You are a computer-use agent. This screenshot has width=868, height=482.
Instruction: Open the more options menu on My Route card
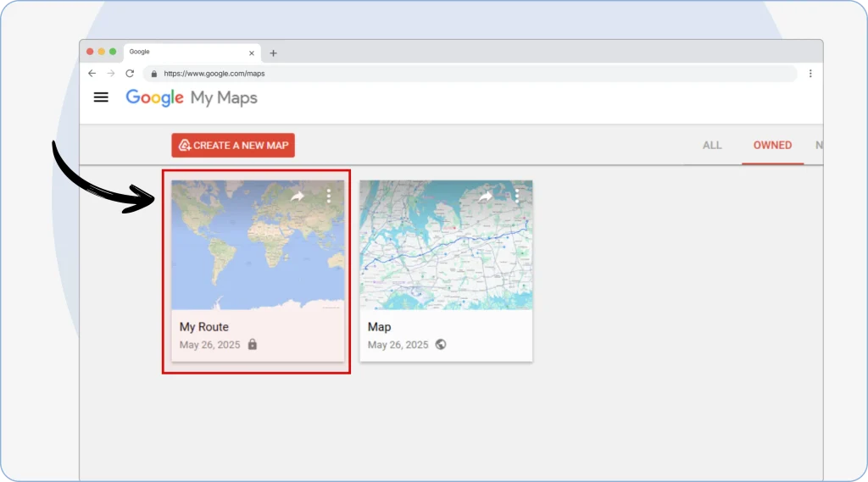(x=329, y=196)
